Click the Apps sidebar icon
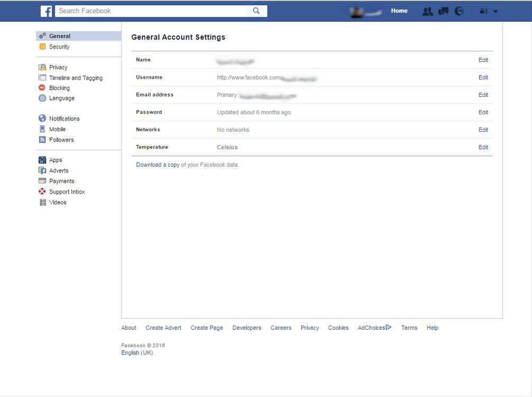This screenshot has height=397, width=532. pyautogui.click(x=42, y=160)
